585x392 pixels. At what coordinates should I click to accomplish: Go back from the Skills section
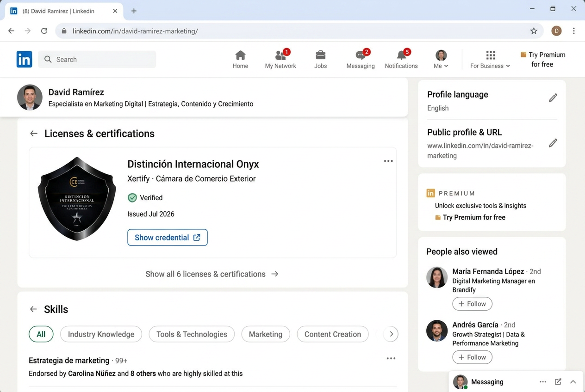tap(33, 309)
